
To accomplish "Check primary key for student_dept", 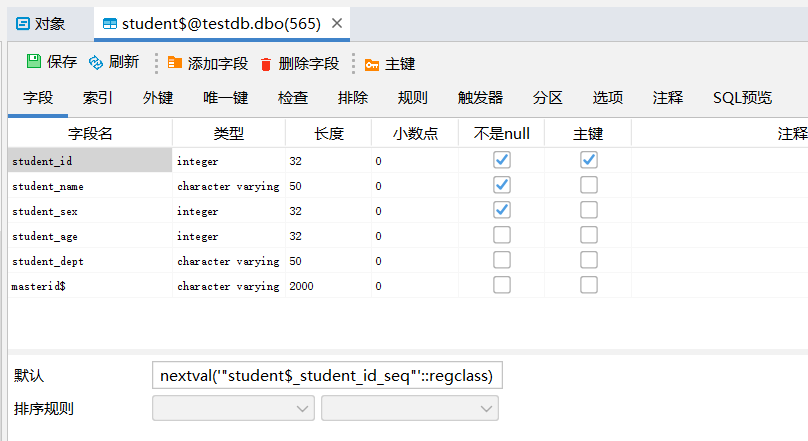I will pyautogui.click(x=589, y=260).
